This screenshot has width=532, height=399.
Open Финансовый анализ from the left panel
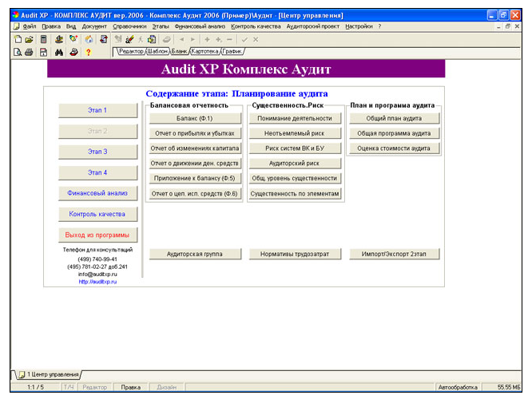coord(97,193)
